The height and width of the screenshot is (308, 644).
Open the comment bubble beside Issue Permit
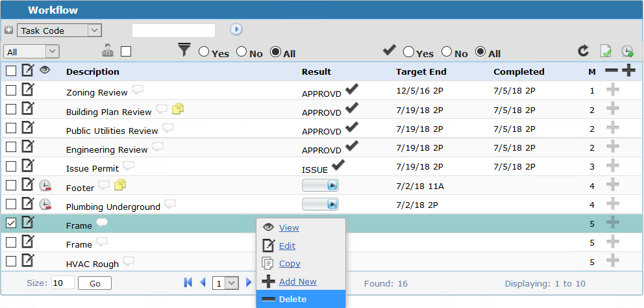click(129, 166)
